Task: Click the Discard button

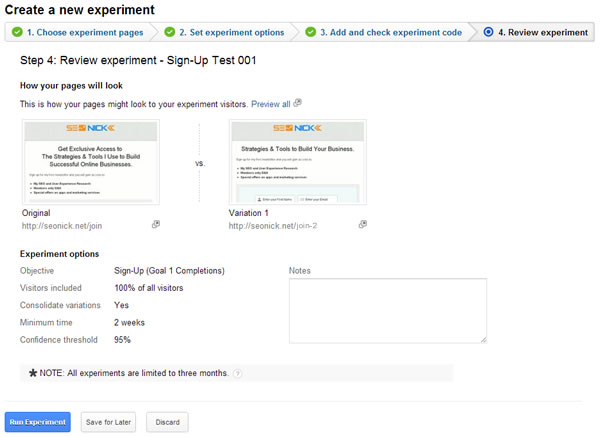Action: 167,422
